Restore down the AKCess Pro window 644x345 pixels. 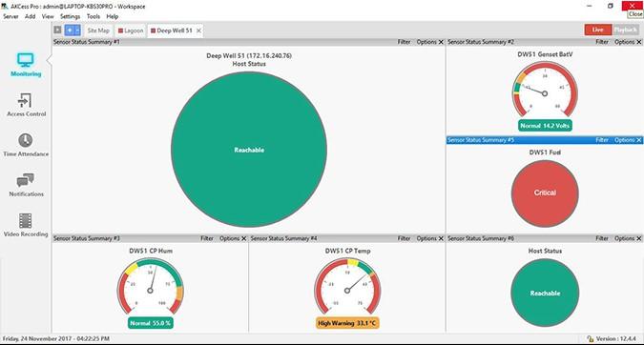[611, 6]
